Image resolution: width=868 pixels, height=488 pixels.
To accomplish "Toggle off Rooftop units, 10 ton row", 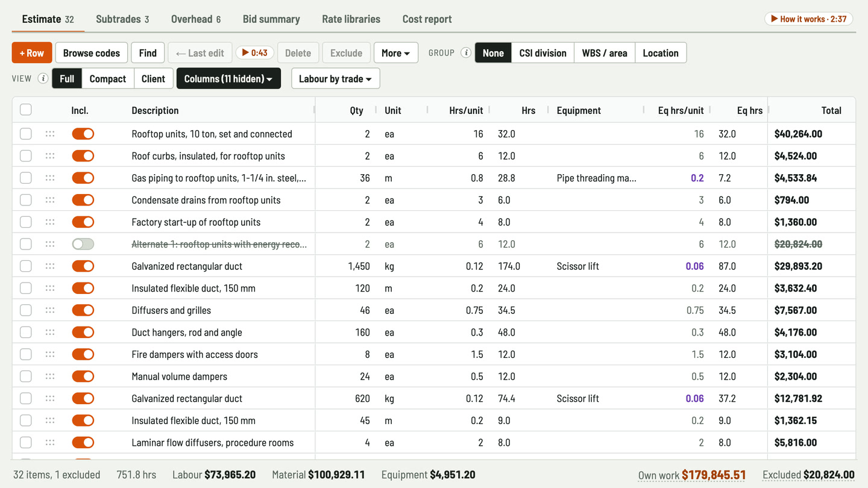I will click(x=83, y=134).
